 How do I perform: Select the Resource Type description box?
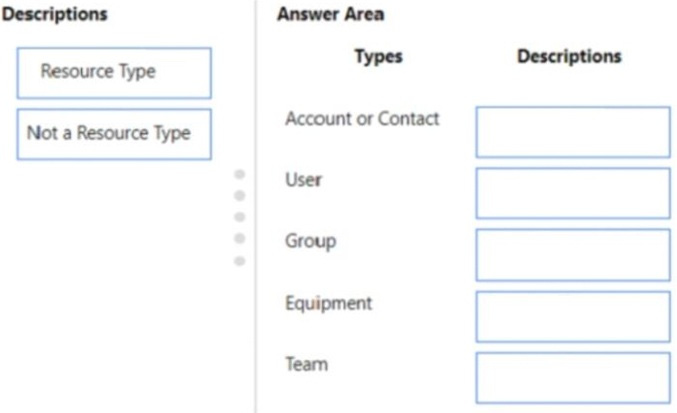114,73
